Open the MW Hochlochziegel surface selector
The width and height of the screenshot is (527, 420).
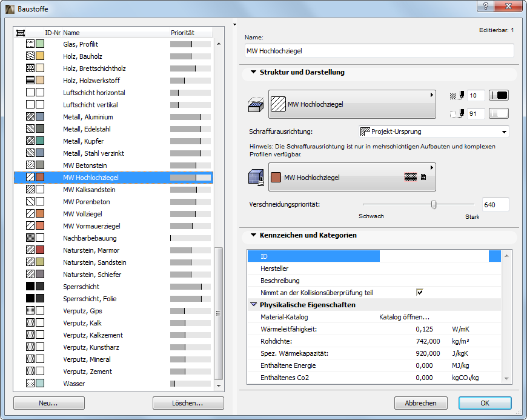click(352, 177)
